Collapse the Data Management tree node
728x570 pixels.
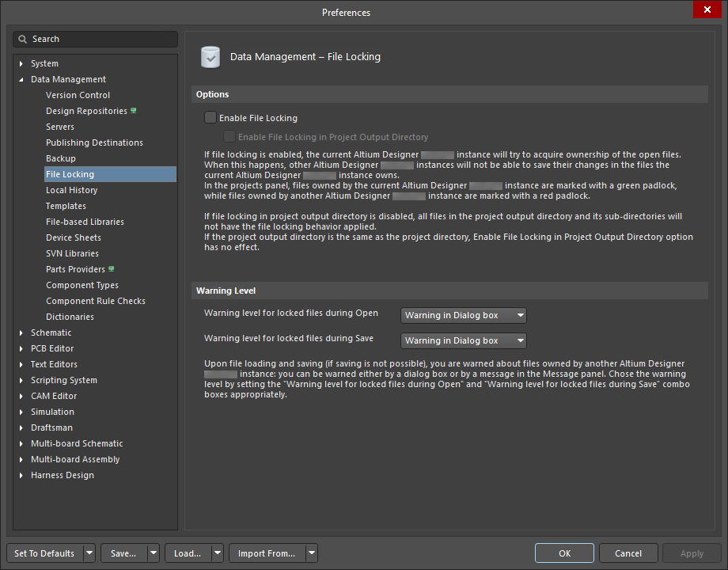21,79
